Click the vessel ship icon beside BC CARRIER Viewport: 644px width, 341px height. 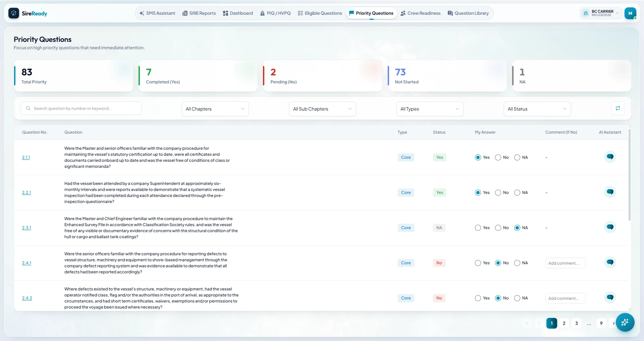tap(586, 13)
